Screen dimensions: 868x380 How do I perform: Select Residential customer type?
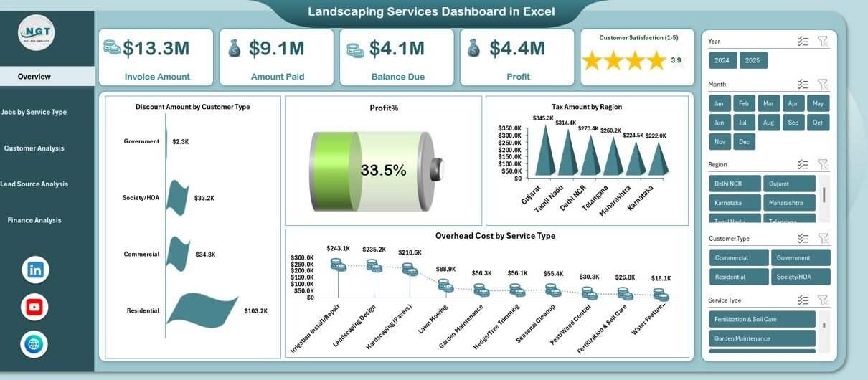pos(739,277)
